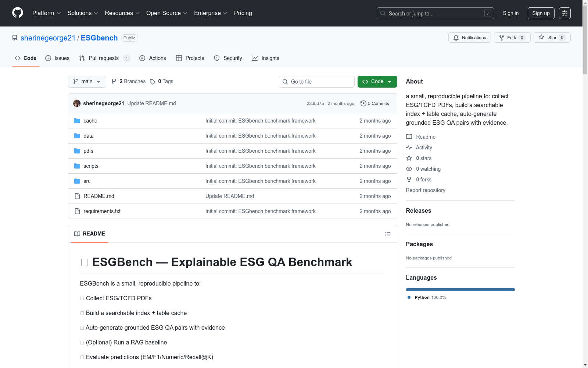The image size is (588, 368).
Task: Select the Code tab
Action: point(26,58)
